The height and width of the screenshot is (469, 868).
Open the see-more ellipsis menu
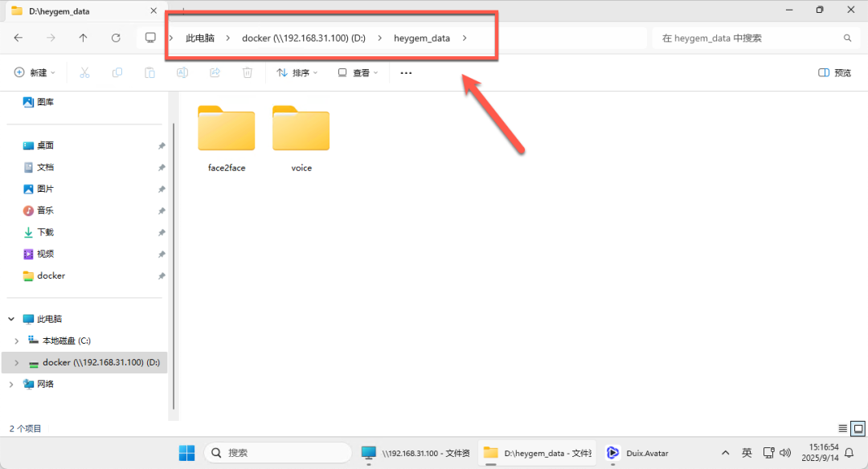pos(406,72)
